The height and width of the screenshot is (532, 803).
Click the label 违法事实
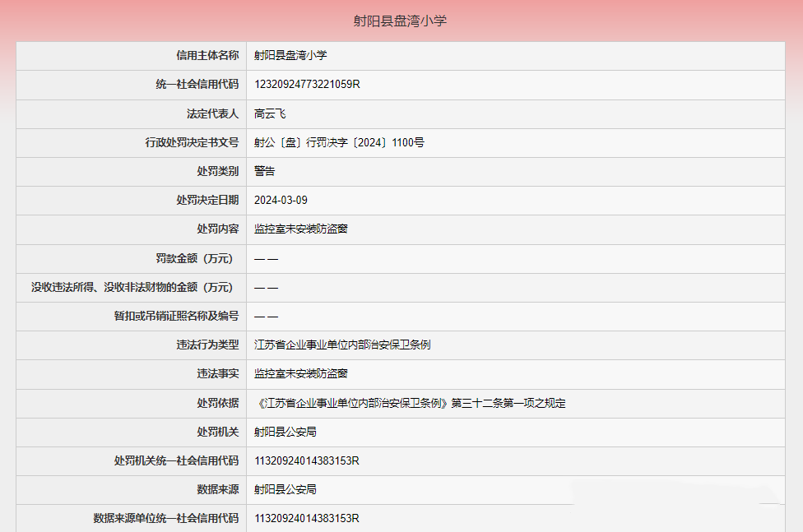pyautogui.click(x=218, y=374)
